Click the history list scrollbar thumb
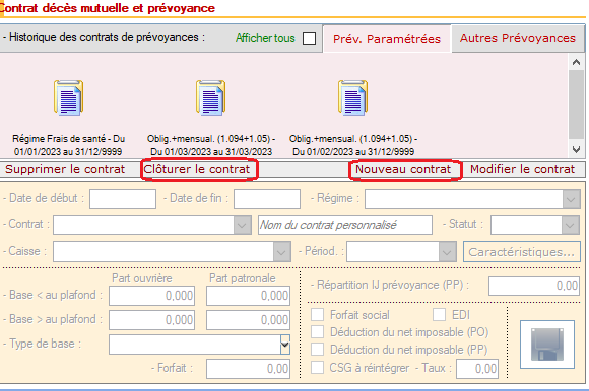Image resolution: width=589 pixels, height=391 pixels. [577, 105]
